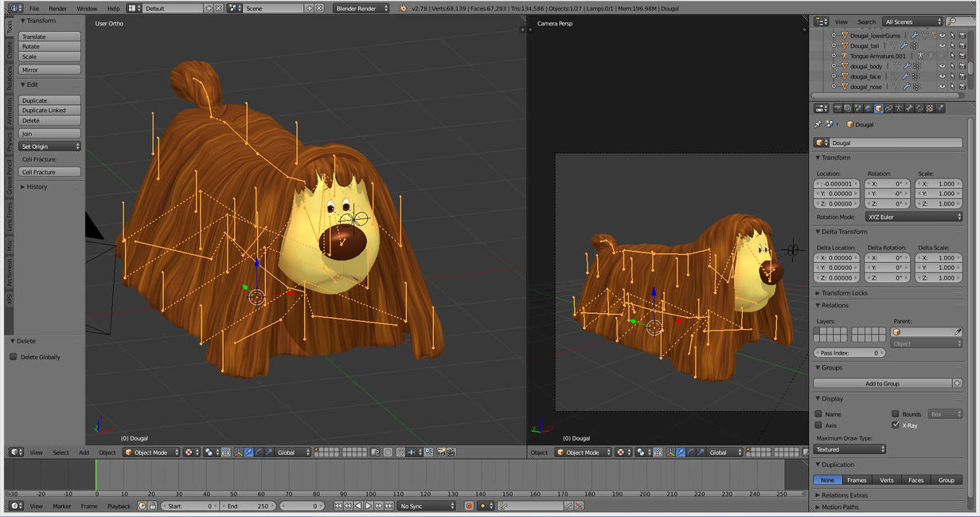Toggle the scale manipulator in left viewport

(x=269, y=452)
